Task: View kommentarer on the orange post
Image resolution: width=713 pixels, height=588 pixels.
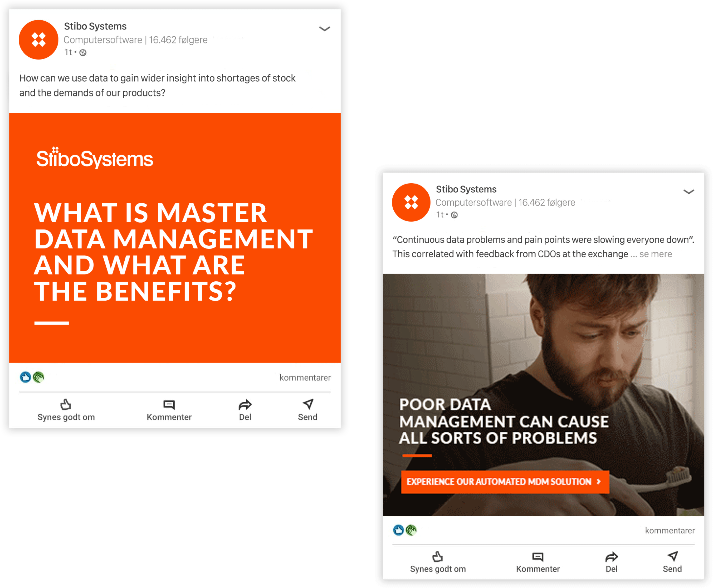Action: coord(305,377)
